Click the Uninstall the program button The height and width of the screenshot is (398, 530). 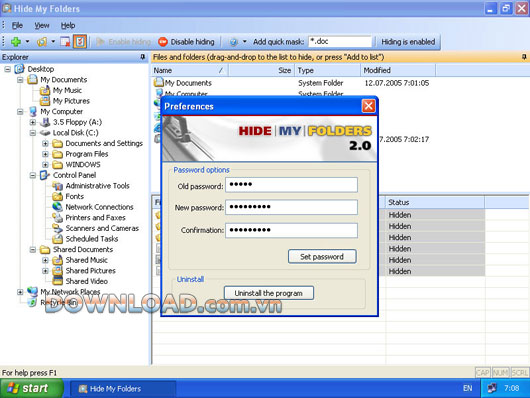pyautogui.click(x=269, y=293)
